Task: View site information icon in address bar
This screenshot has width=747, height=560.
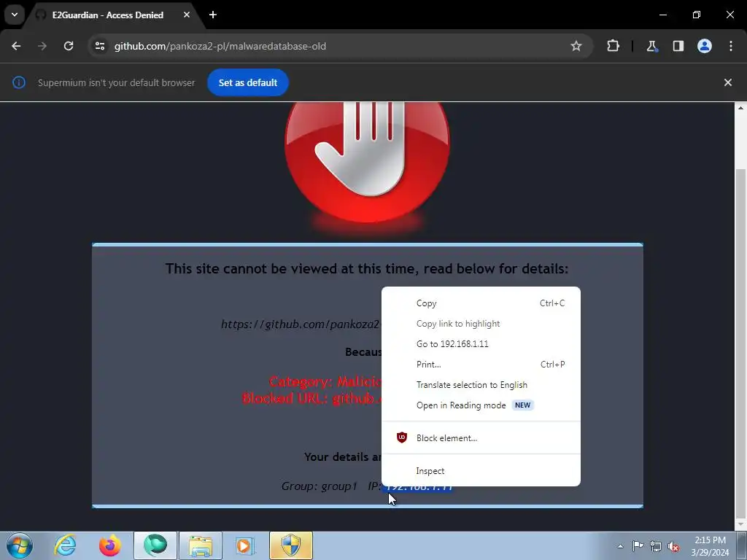Action: click(x=99, y=46)
